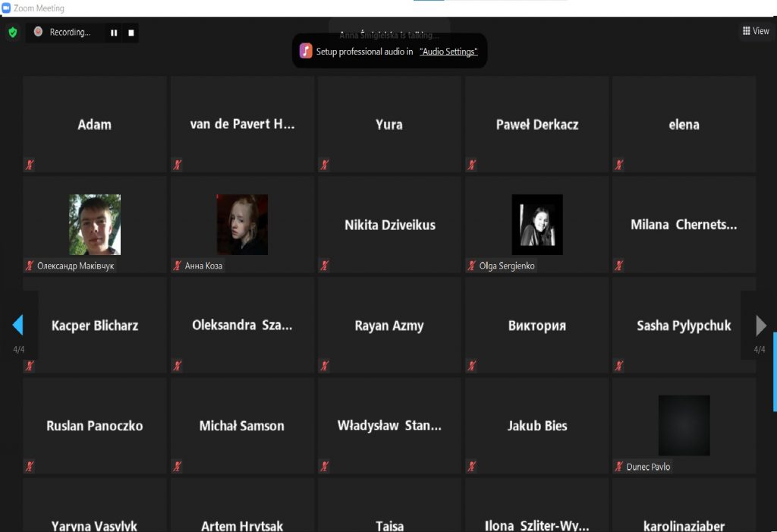Click Adam's muted microphone icon

(x=30, y=165)
